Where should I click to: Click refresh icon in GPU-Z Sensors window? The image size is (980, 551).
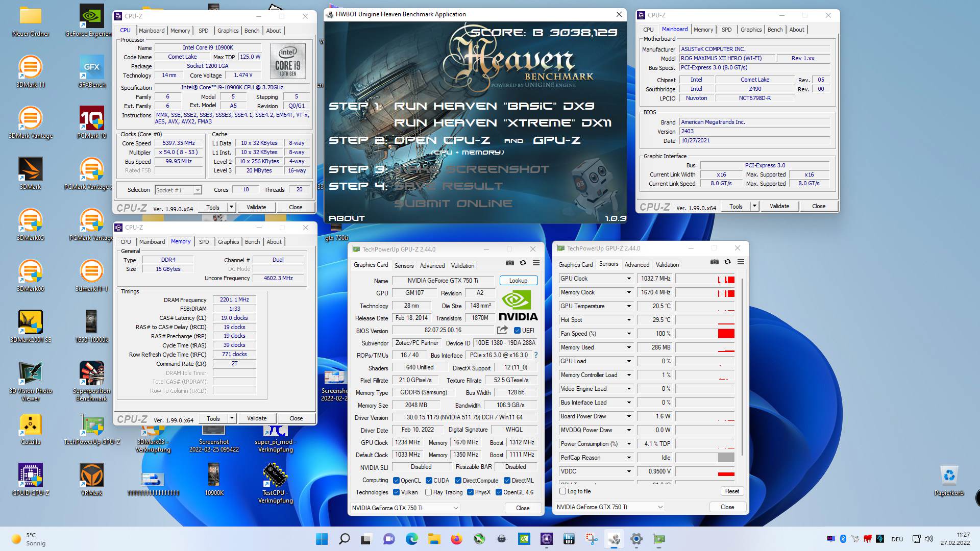[727, 262]
